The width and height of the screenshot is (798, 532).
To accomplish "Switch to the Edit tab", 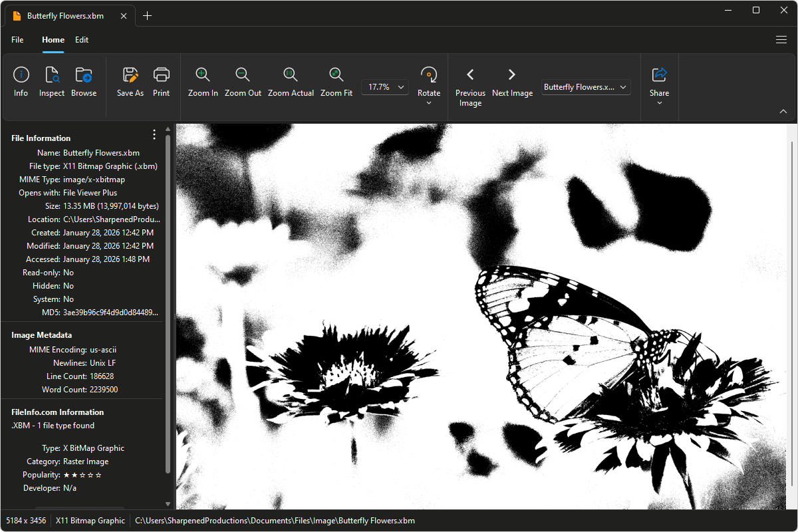I will click(x=82, y=40).
